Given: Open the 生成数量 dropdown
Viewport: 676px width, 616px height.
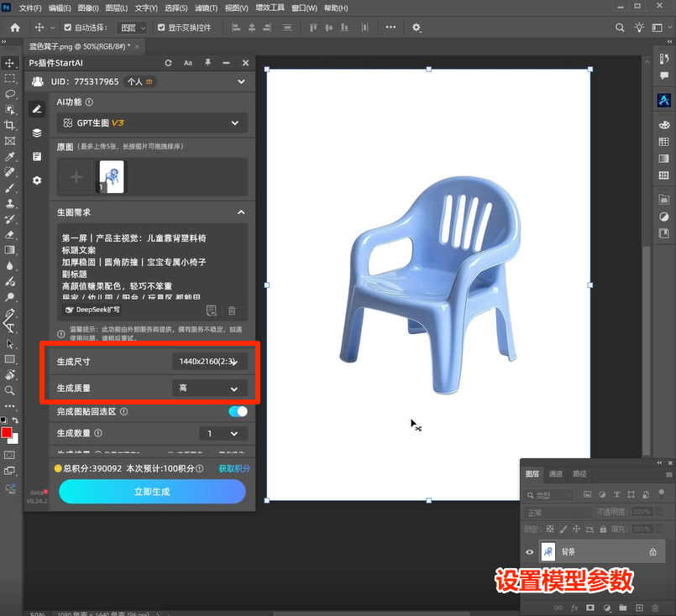Looking at the screenshot, I should pos(223,433).
